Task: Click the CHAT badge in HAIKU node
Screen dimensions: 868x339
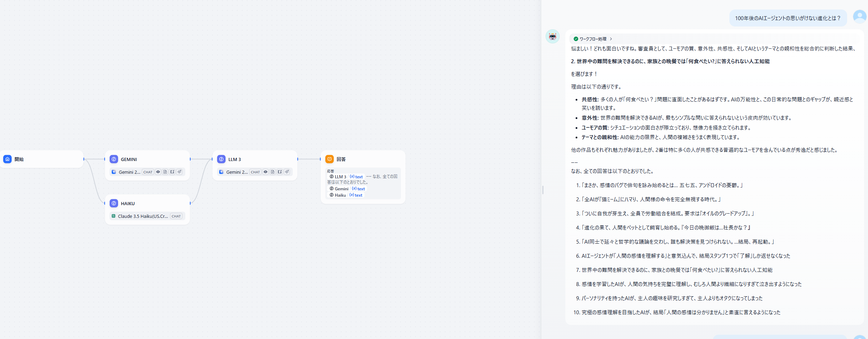Action: point(176,216)
